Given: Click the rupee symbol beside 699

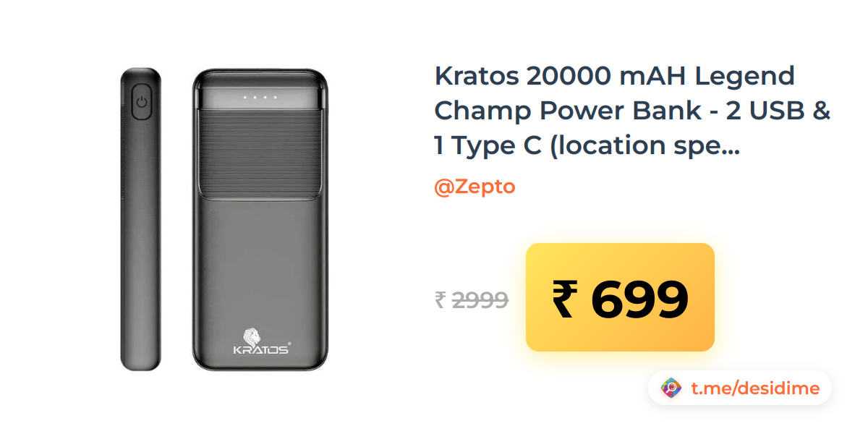Looking at the screenshot, I should pos(564,299).
